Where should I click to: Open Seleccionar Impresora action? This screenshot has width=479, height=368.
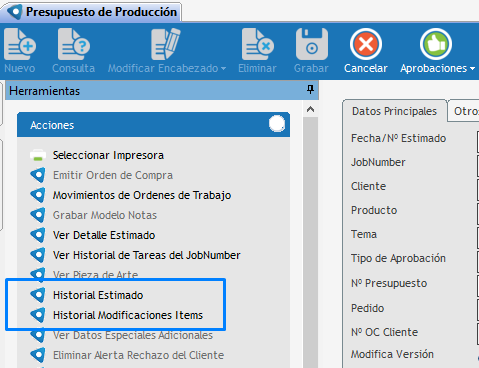click(108, 155)
